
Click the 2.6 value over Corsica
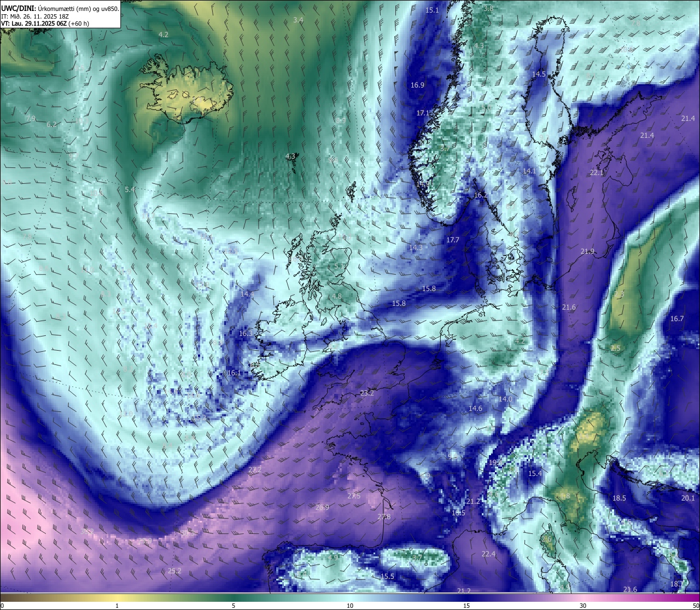pos(546,539)
